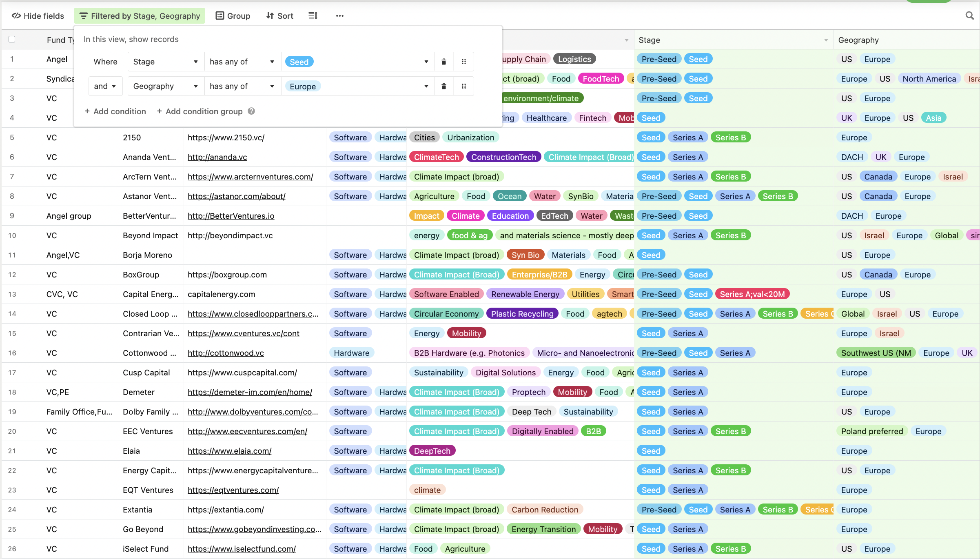The image size is (980, 559).
Task: Open the https://www.elaia.com/ link
Action: pos(229,451)
